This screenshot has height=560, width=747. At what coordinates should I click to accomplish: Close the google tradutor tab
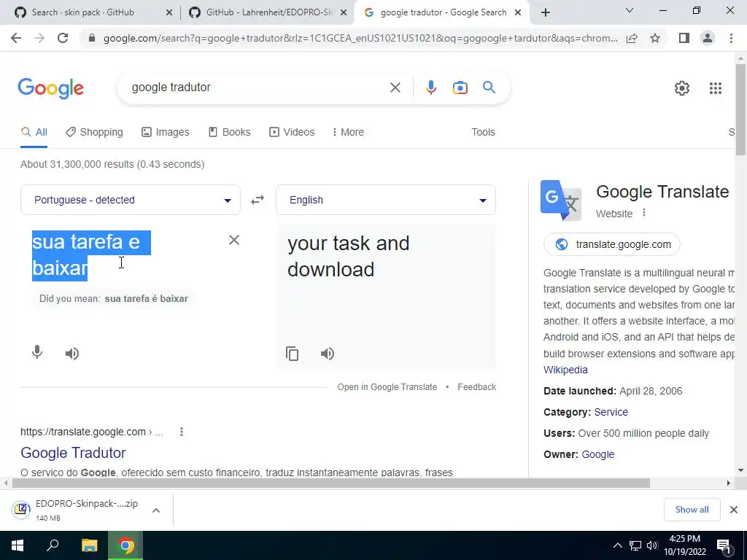tap(518, 12)
